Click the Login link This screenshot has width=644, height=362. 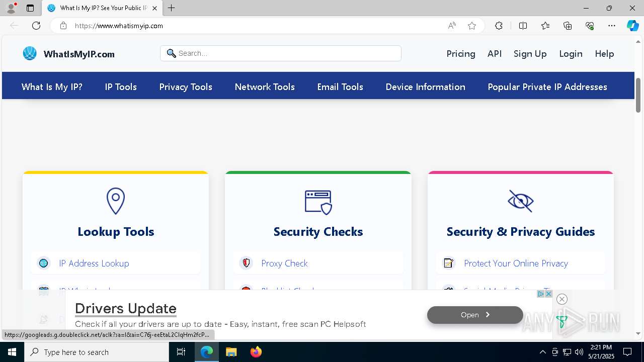[571, 54]
